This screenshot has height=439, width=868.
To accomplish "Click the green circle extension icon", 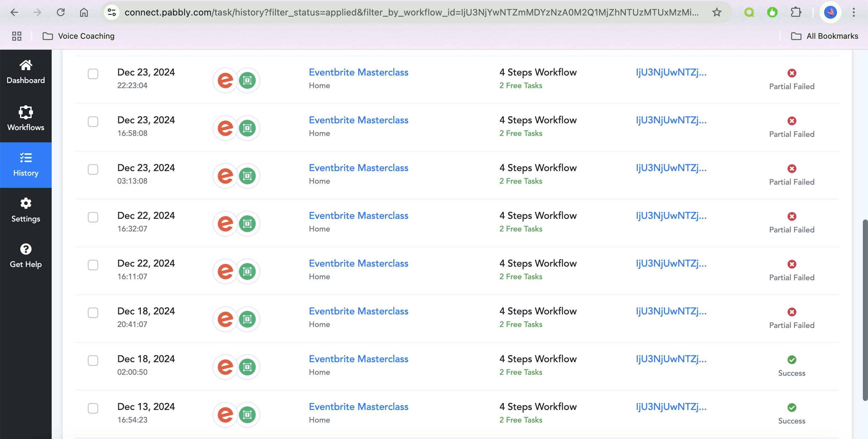I will (749, 13).
